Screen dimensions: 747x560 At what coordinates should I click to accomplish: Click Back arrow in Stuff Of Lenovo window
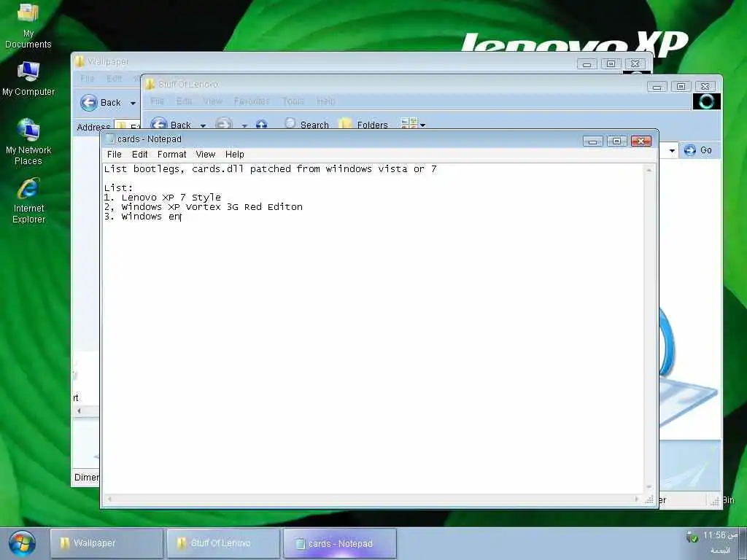[159, 124]
